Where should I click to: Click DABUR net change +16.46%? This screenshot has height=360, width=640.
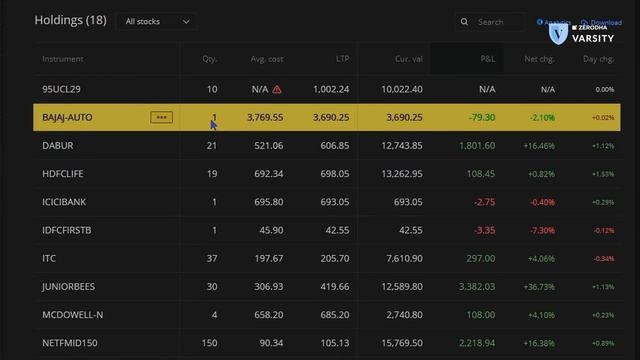click(x=539, y=146)
